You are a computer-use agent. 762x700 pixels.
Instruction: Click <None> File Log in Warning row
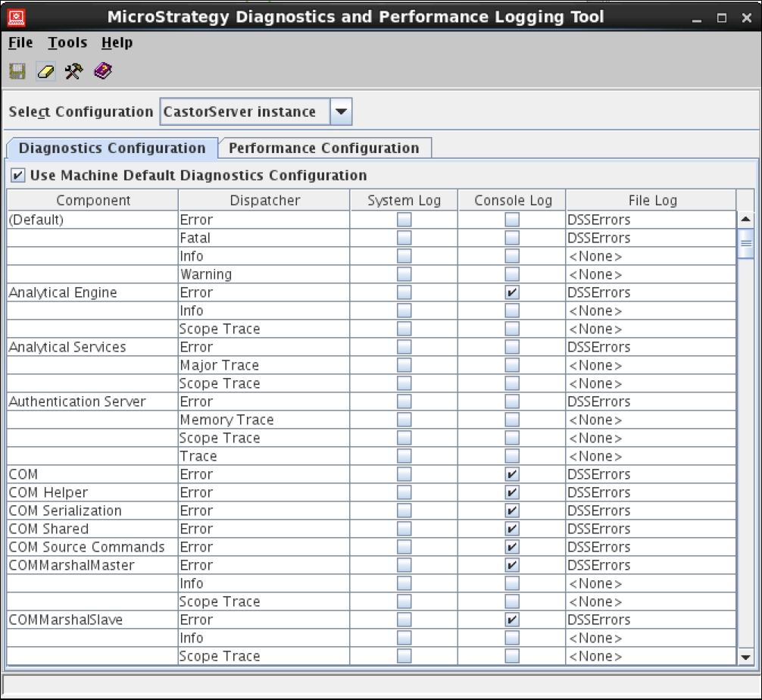pos(651,274)
